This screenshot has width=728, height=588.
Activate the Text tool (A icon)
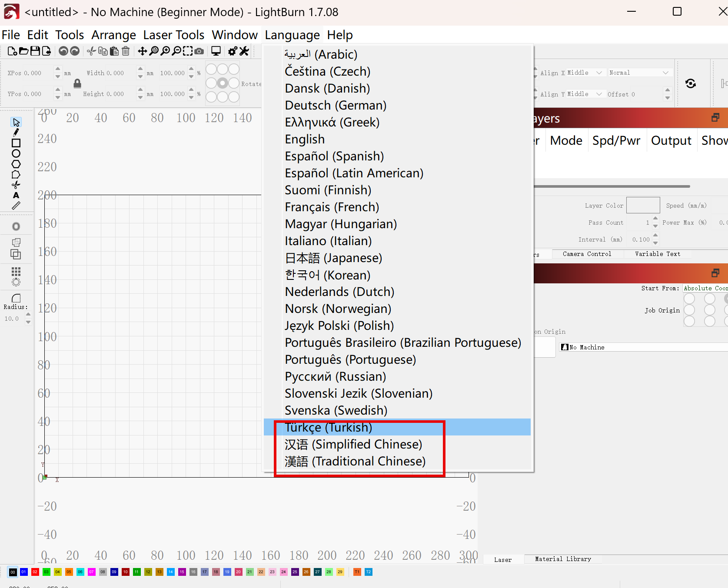pyautogui.click(x=16, y=196)
